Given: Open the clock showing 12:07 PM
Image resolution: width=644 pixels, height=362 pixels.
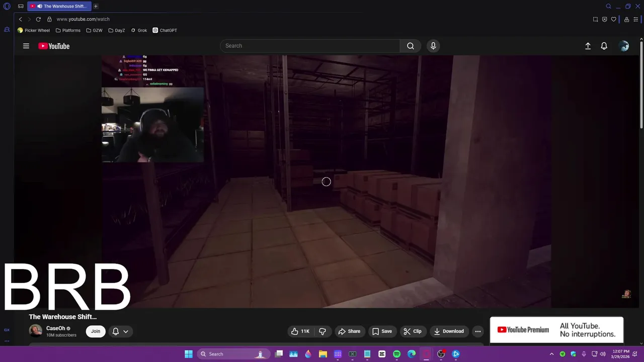Looking at the screenshot, I should click(620, 354).
